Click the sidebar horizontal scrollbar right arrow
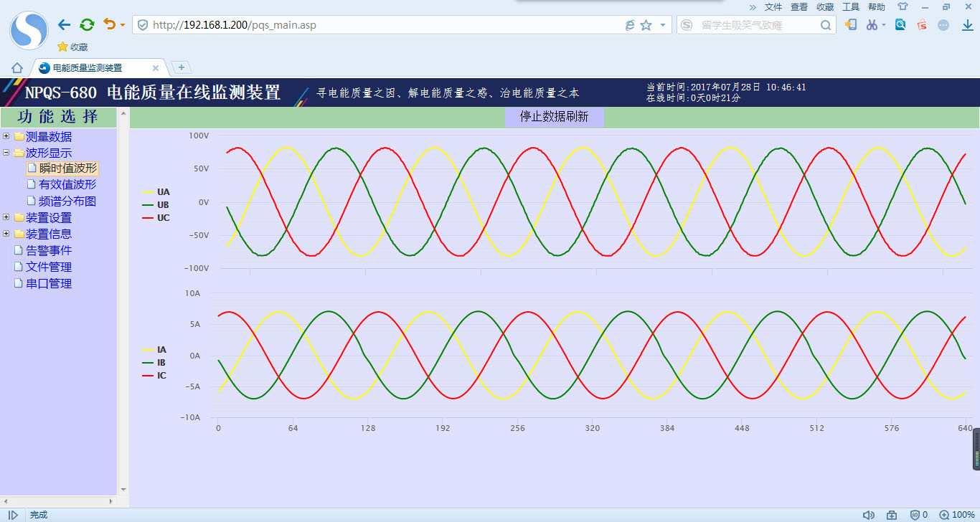The height and width of the screenshot is (522, 980). pos(111,500)
